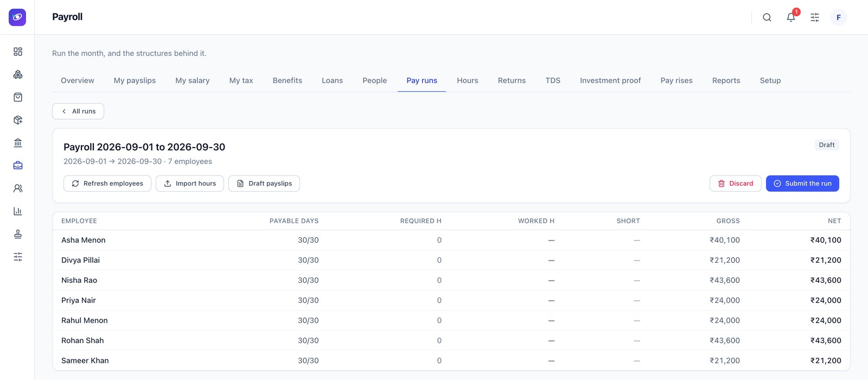Open the stacked cubes sidebar icon

(x=18, y=74)
